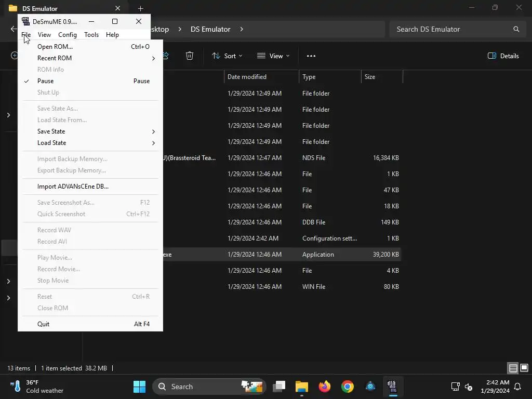Click the DeSmuME title bar app icon
Screen dimensions: 532x399
click(26, 21)
